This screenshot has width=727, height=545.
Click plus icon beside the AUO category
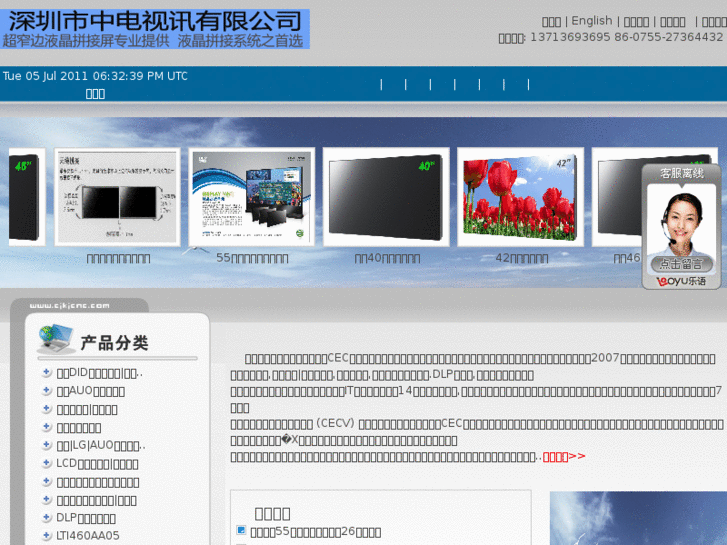(x=46, y=391)
